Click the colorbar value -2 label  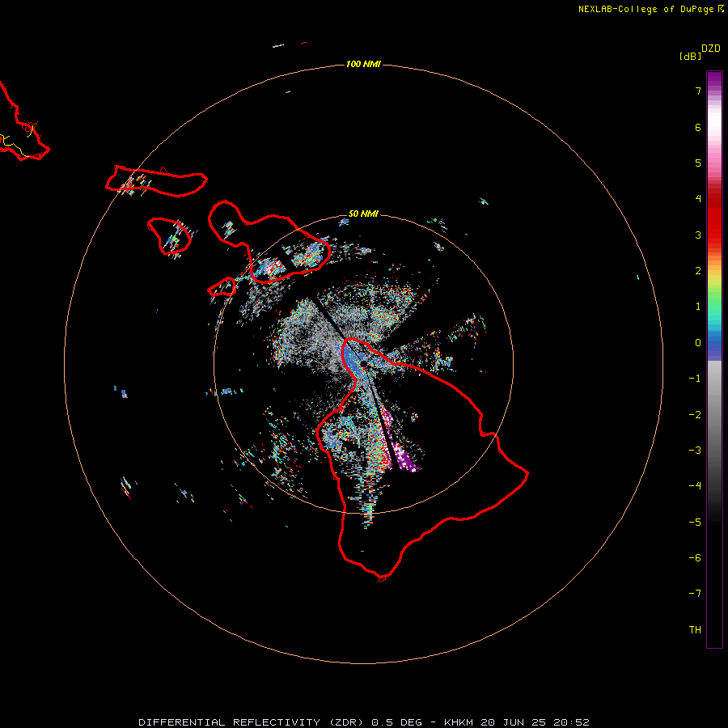coord(695,415)
